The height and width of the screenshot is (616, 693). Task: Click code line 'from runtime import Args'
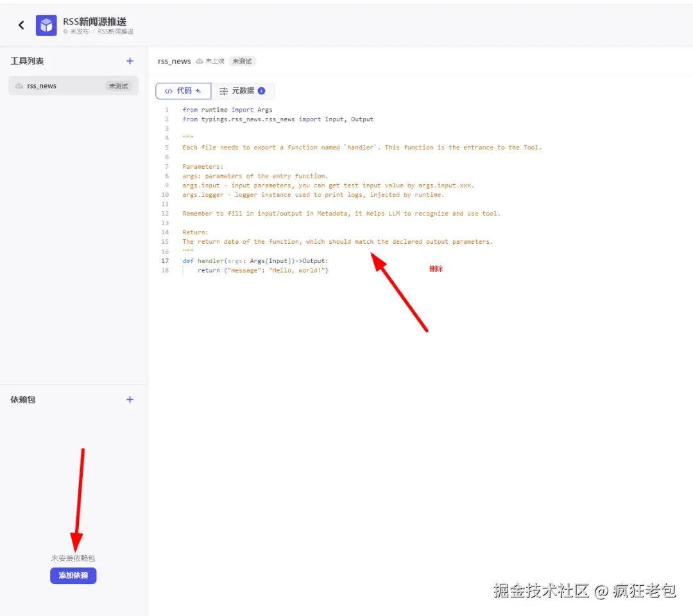[x=227, y=110]
